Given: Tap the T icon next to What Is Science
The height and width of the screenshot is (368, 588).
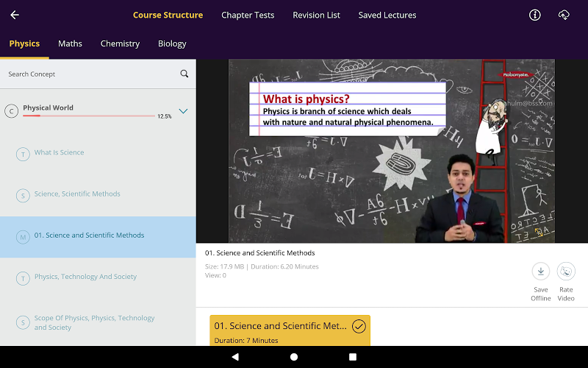Looking at the screenshot, I should (x=23, y=154).
